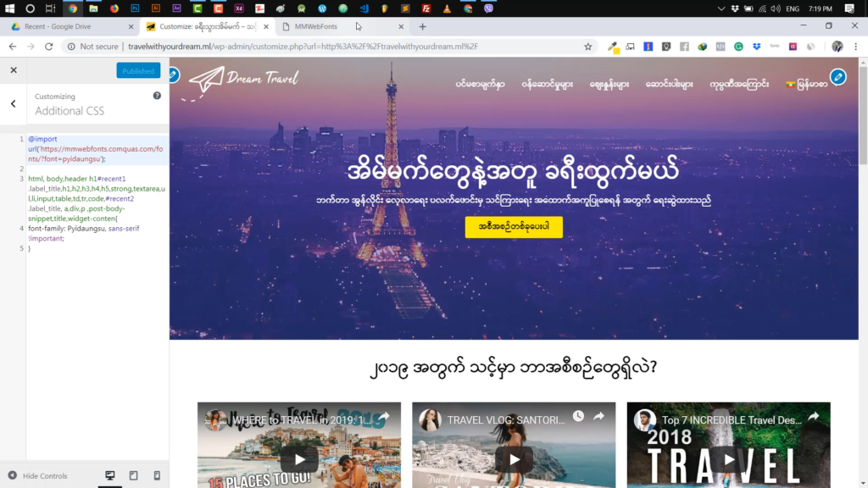Open the fifth nav item ကုမ္ပဏီအကြောင်း
Image resolution: width=868 pixels, height=488 pixels.
tap(739, 84)
